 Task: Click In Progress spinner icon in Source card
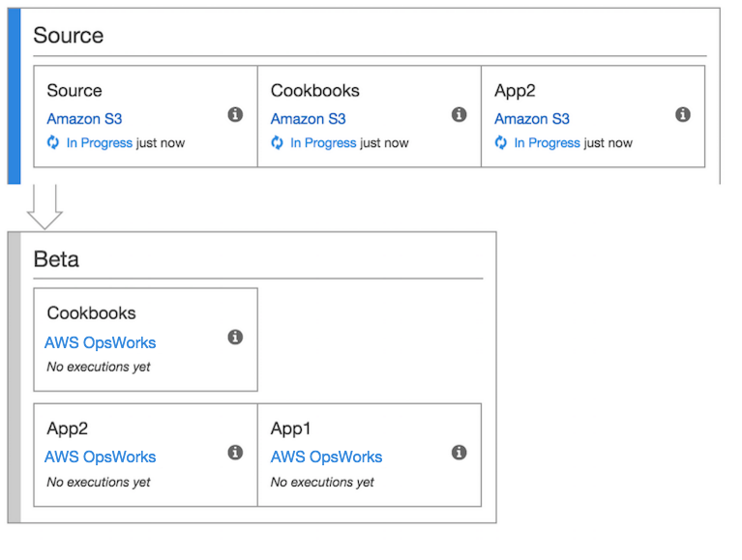[53, 142]
